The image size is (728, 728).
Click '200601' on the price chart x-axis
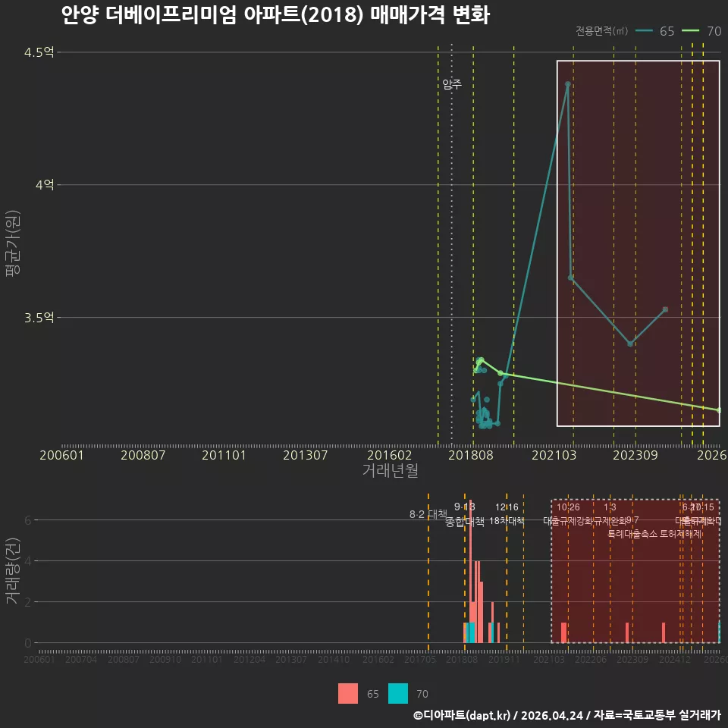pos(61,455)
